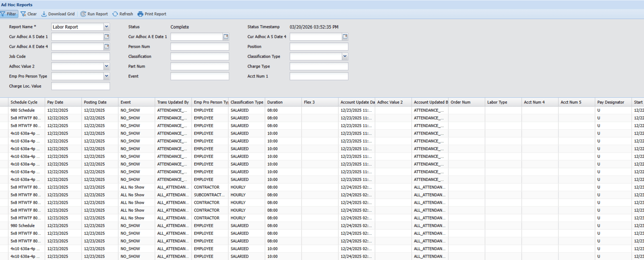The width and height of the screenshot is (644, 260).
Task: Open calendar for Cur Adhoc A E Date 4
Action: pyautogui.click(x=107, y=47)
